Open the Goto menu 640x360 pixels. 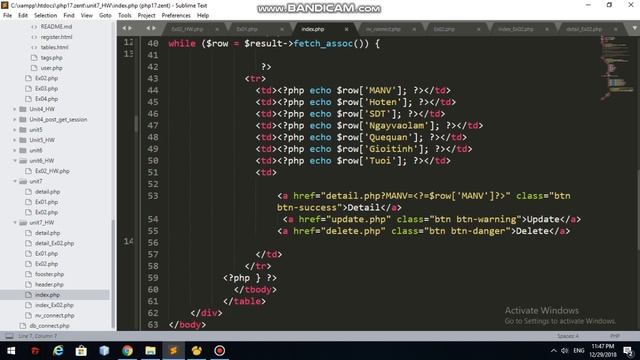[105, 16]
